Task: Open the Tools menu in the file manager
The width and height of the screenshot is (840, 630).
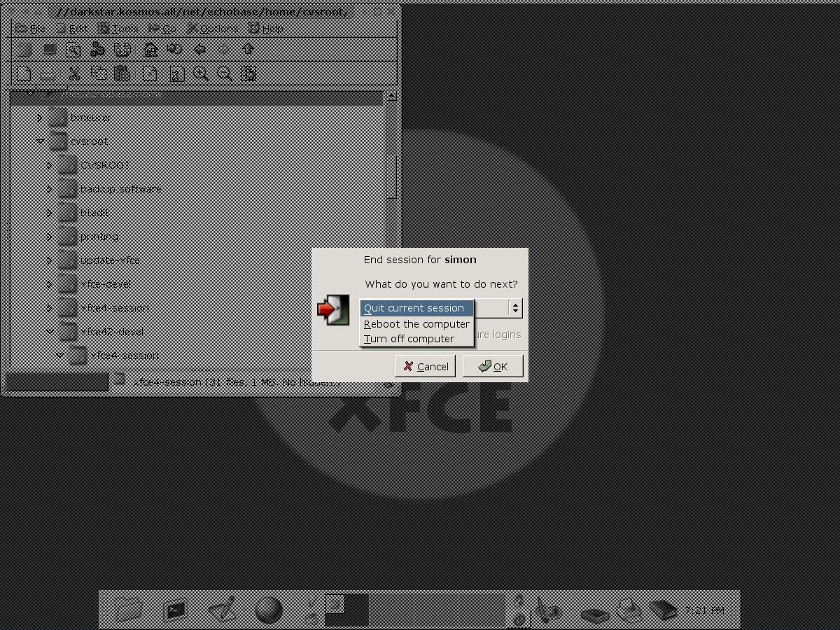Action: pos(119,29)
